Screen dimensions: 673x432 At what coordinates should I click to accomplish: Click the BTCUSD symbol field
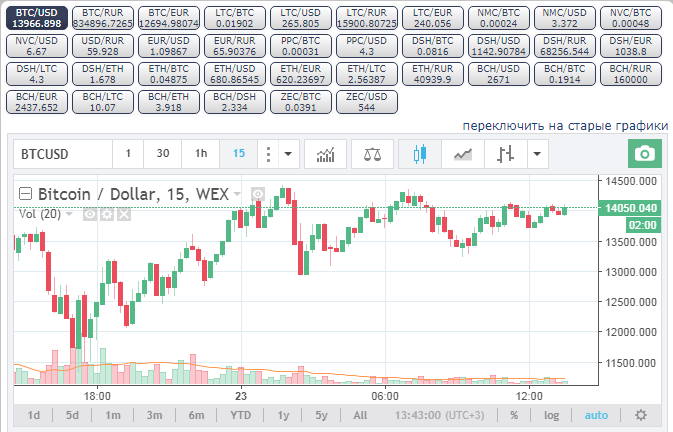coord(63,154)
